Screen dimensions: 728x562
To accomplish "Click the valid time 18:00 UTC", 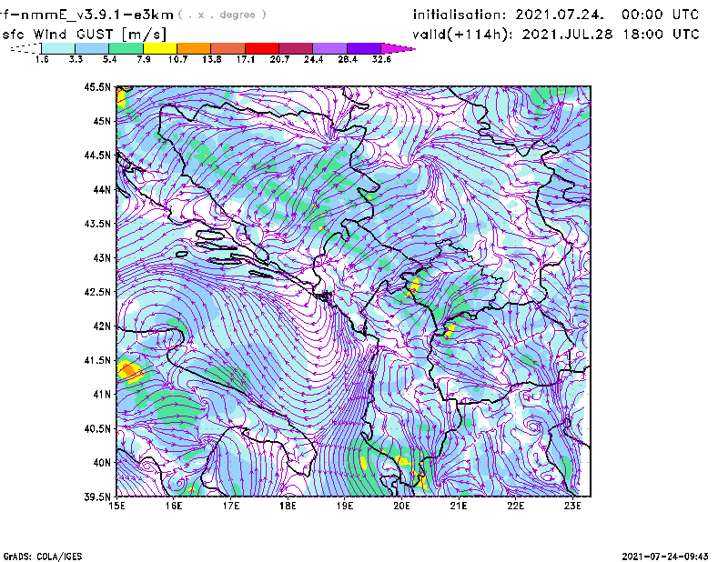I will [662, 35].
